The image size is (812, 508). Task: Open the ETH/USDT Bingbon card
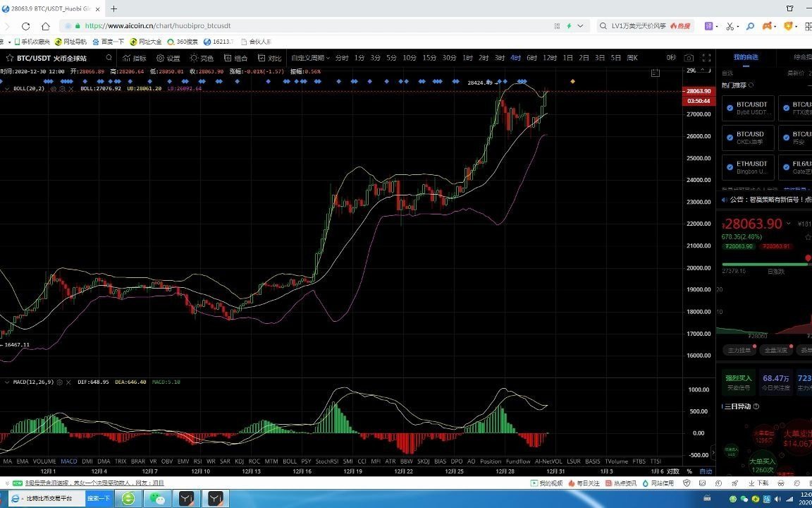coord(749,167)
